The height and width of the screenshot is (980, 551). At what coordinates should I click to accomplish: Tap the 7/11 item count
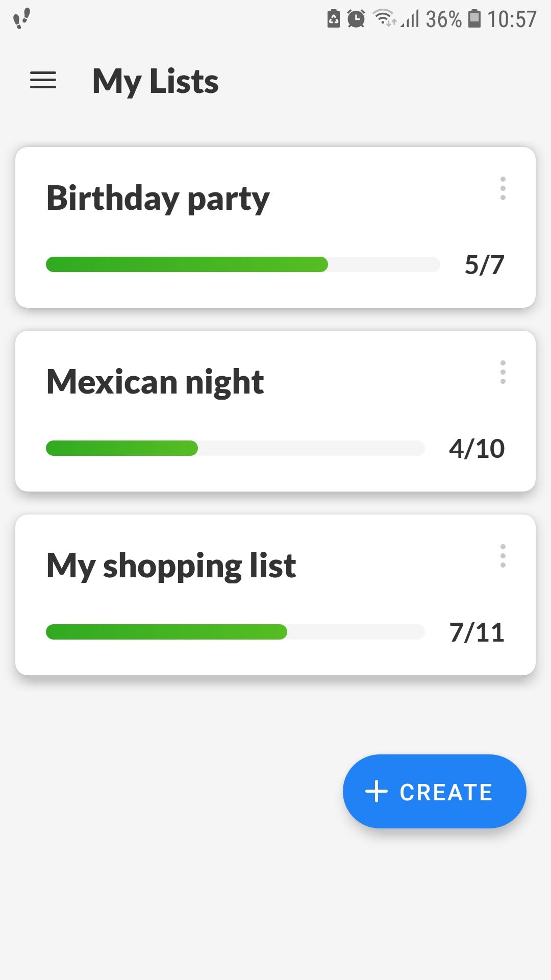click(477, 632)
